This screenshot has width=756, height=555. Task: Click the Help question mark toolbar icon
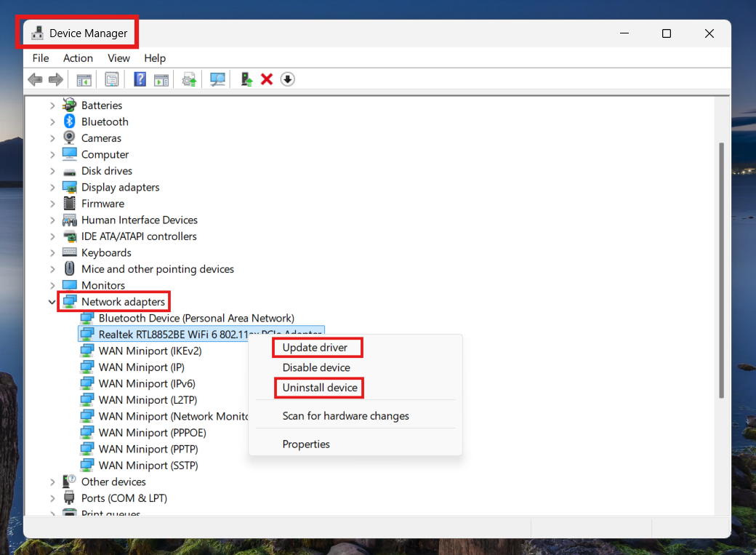click(x=140, y=79)
